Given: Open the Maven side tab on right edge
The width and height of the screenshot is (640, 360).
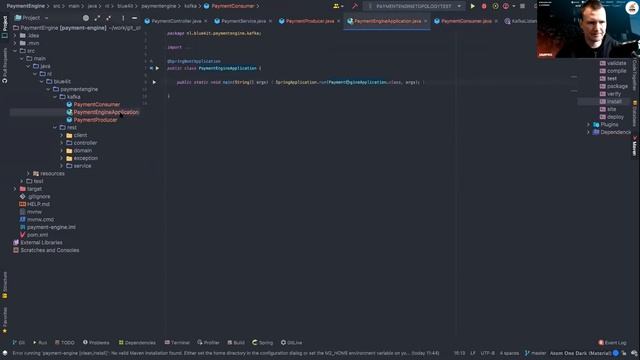Looking at the screenshot, I should [x=635, y=146].
